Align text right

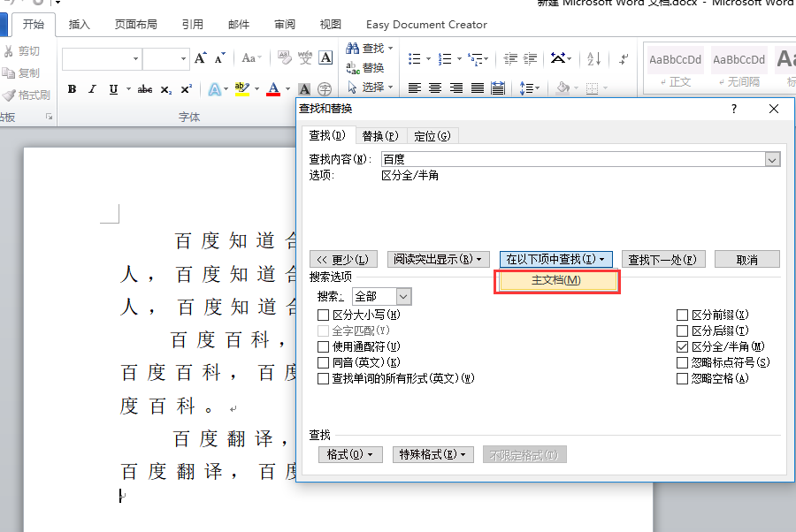pos(455,88)
